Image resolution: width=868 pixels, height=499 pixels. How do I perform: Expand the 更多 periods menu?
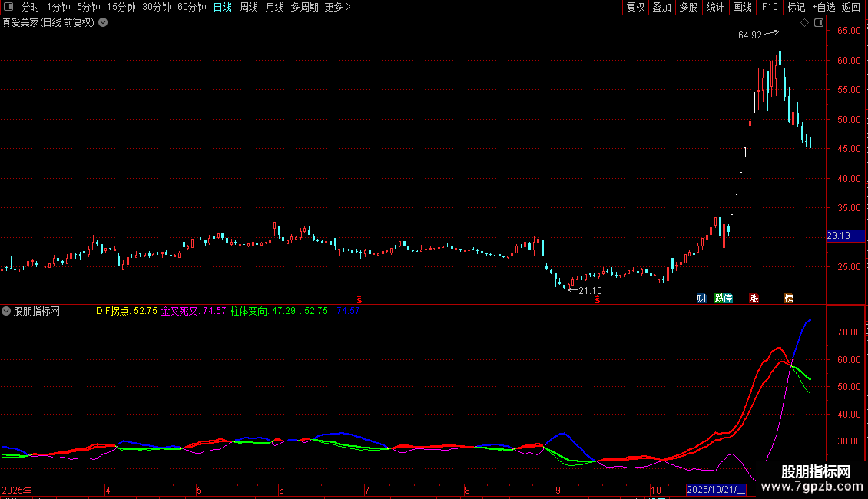coord(338,7)
